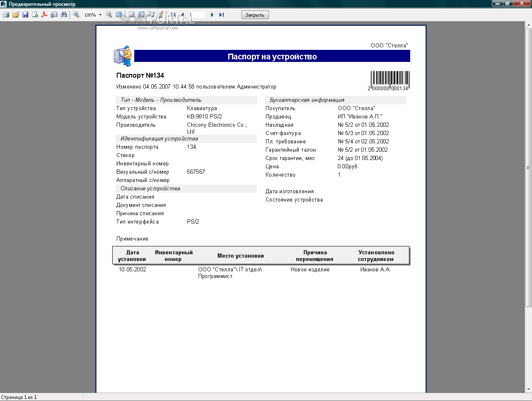Click the report worker logo image
The height and width of the screenshot is (401, 532).
click(x=123, y=56)
